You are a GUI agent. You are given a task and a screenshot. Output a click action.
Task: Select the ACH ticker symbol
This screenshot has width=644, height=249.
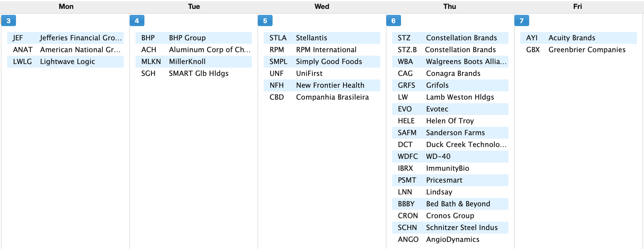[x=149, y=50]
